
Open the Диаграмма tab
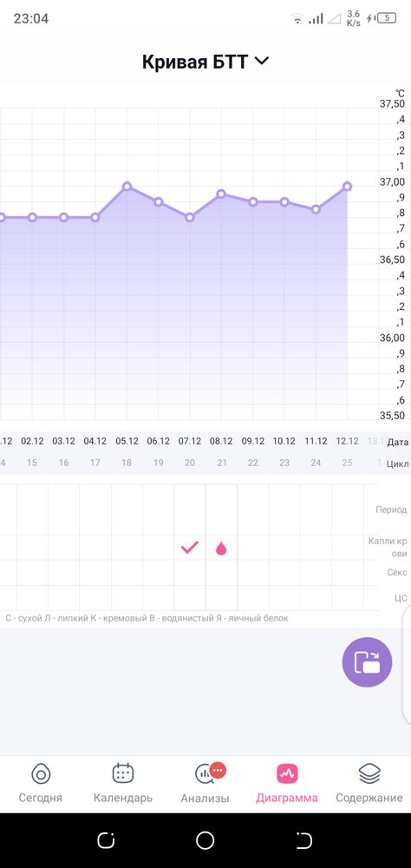(287, 783)
